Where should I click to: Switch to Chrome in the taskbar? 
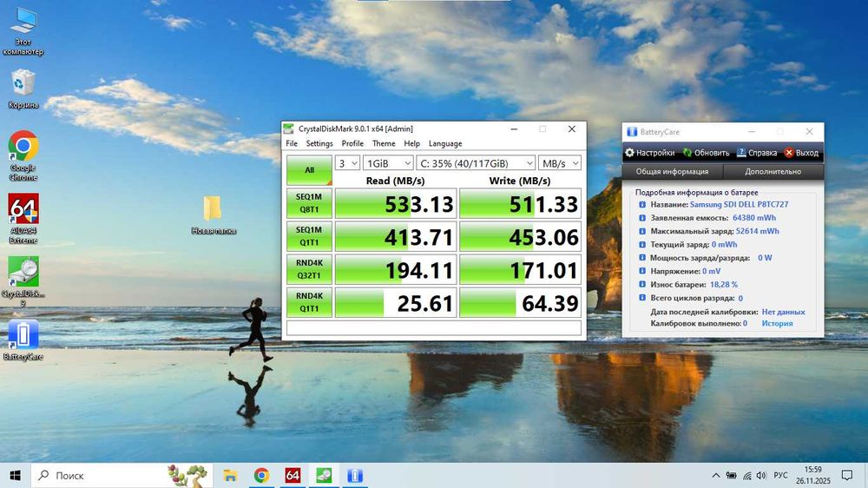pos(261,475)
